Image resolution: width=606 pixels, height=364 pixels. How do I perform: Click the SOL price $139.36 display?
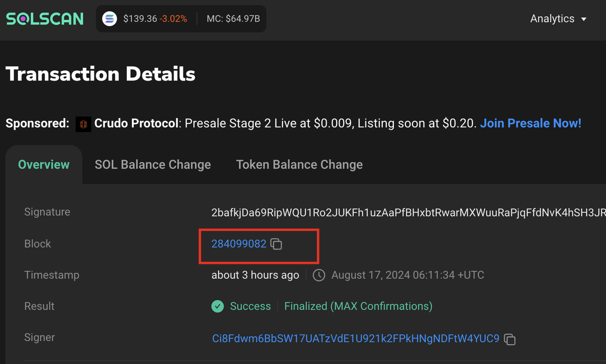(x=140, y=19)
